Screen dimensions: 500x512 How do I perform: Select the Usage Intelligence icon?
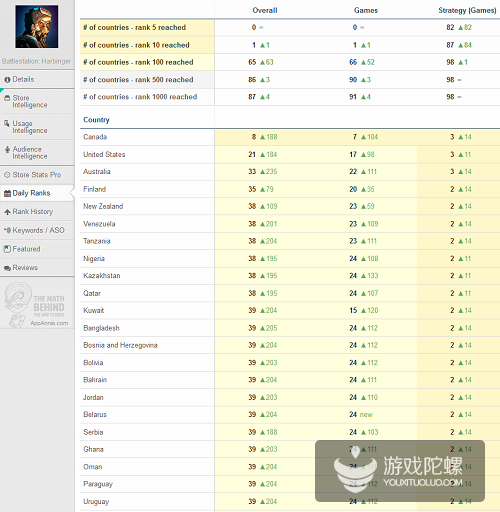7,124
